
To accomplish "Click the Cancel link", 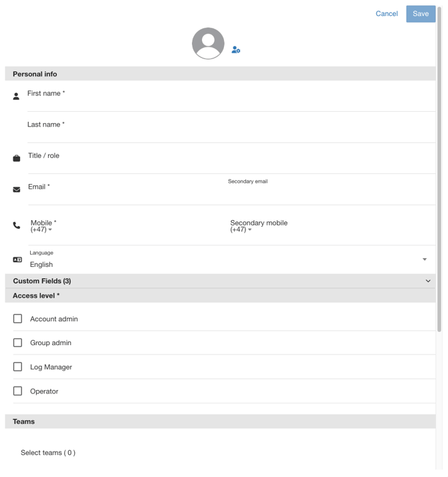I will (x=386, y=13).
